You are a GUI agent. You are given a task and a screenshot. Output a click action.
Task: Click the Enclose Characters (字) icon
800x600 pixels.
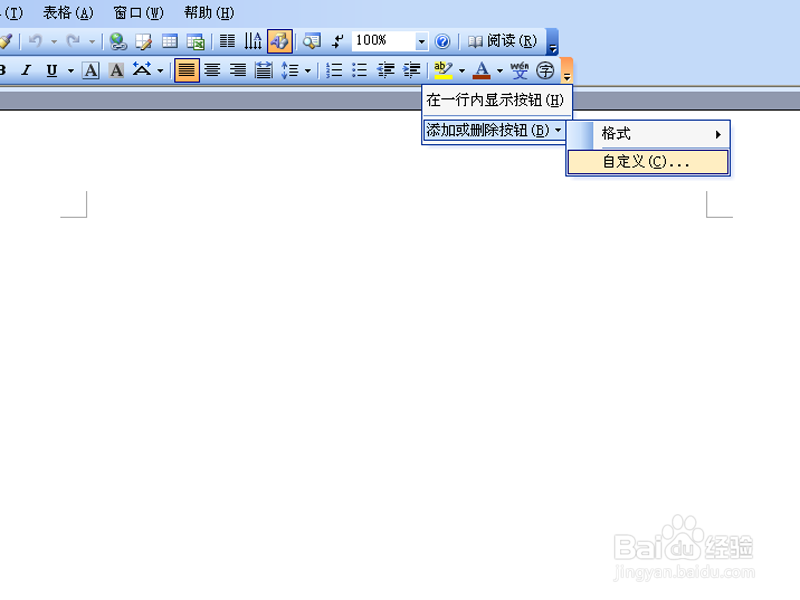pyautogui.click(x=545, y=70)
